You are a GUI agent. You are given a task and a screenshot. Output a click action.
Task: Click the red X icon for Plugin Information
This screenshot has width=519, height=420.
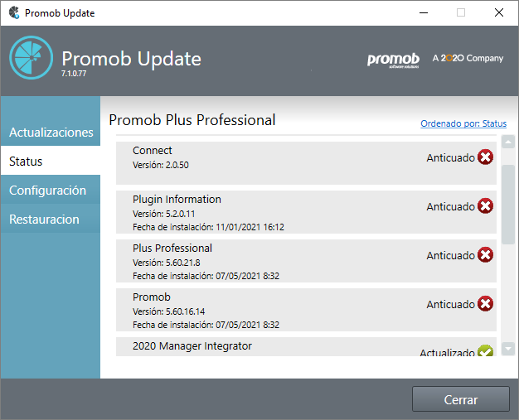485,206
